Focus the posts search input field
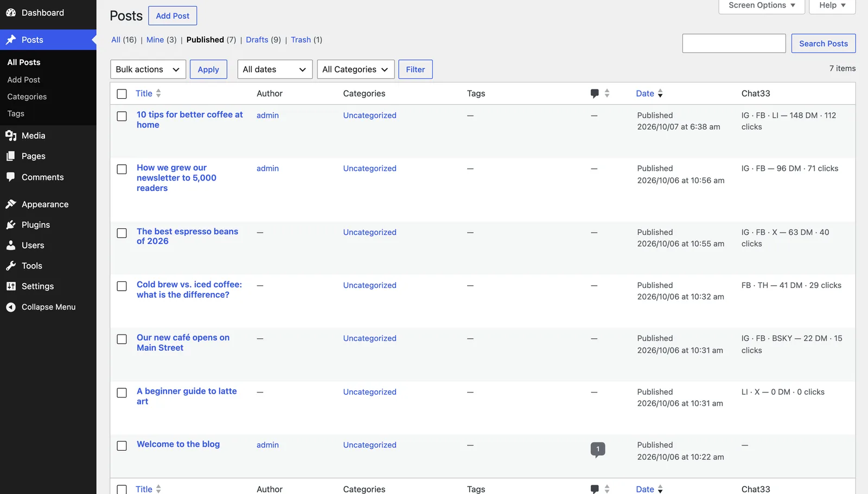This screenshot has height=494, width=868. [x=734, y=43]
